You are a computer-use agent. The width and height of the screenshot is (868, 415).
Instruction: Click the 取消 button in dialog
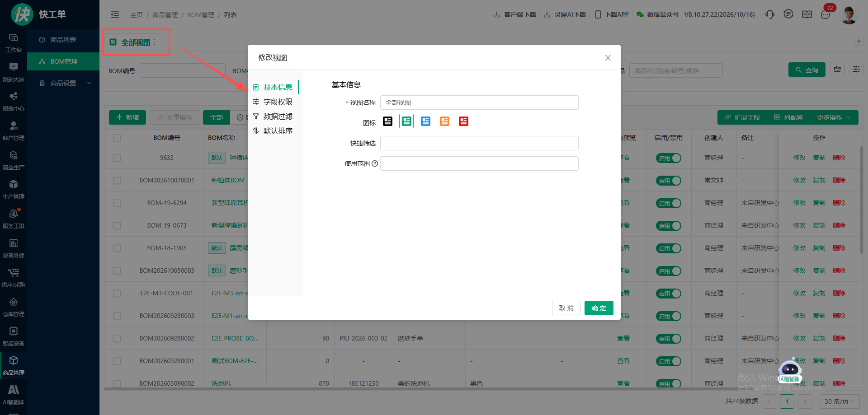pyautogui.click(x=566, y=308)
